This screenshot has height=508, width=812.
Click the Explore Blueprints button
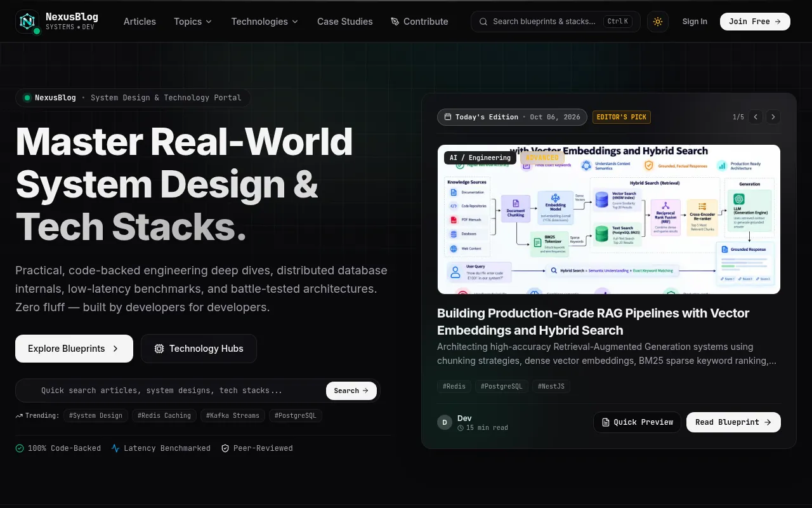tap(74, 349)
